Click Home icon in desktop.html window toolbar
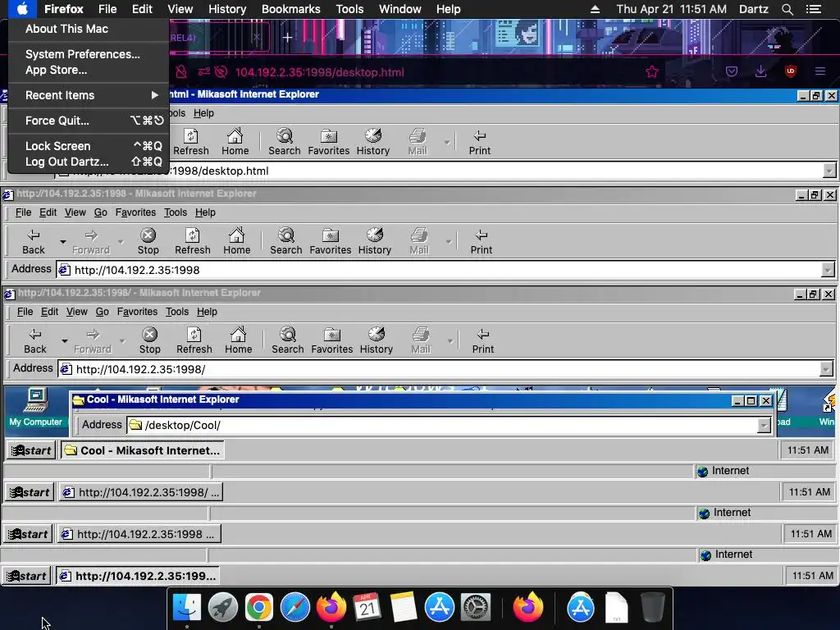This screenshot has height=630, width=840. click(x=235, y=143)
